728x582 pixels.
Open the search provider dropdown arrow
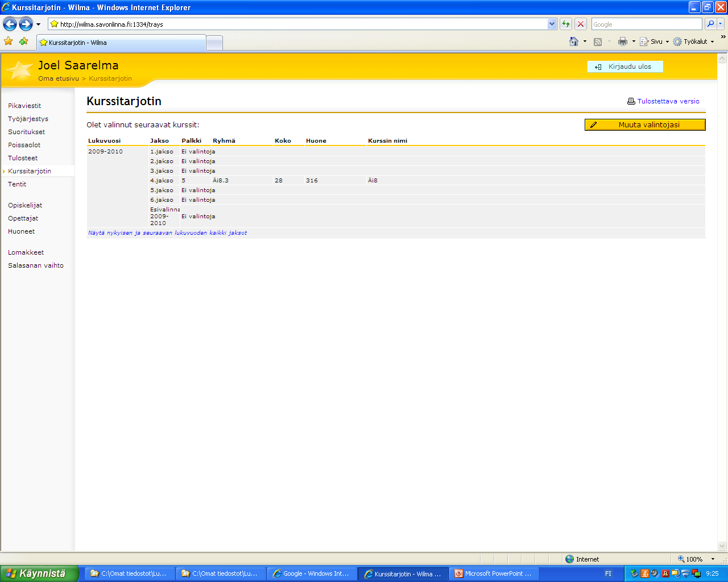tap(721, 24)
